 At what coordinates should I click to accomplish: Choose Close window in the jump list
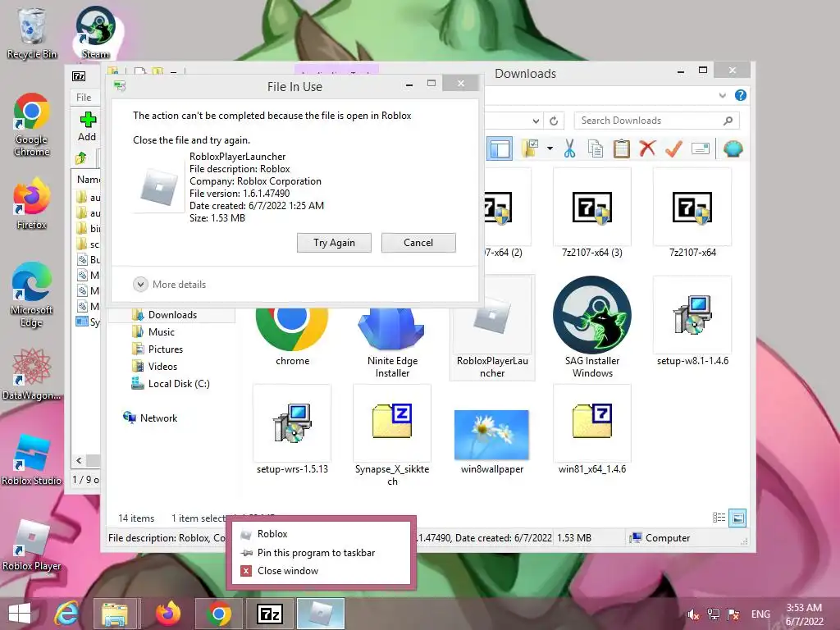click(x=321, y=571)
